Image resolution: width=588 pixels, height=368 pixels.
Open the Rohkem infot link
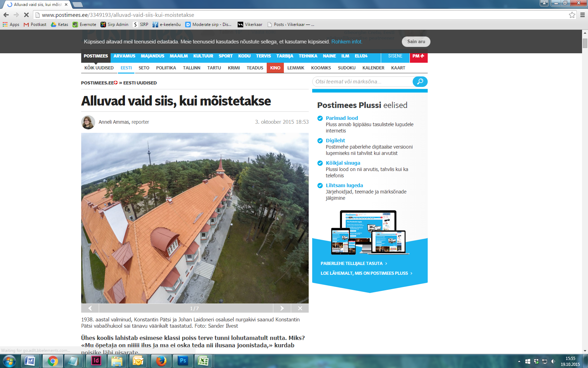click(x=346, y=42)
